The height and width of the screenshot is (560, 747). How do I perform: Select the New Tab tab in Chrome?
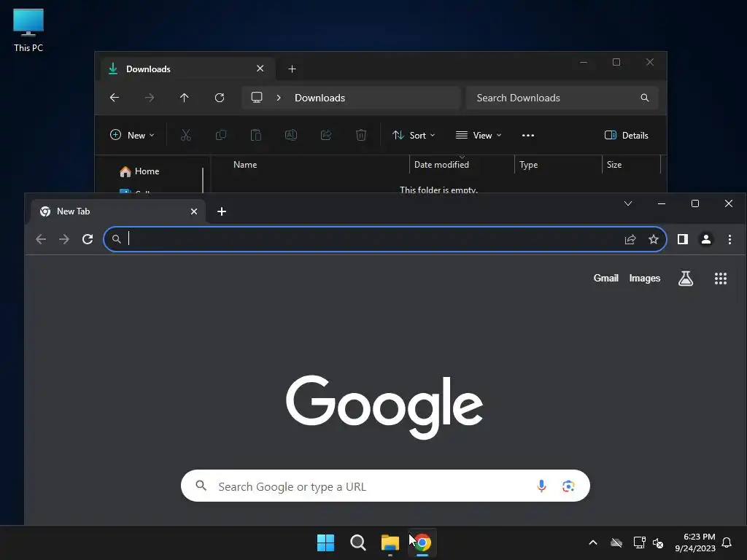[118, 211]
